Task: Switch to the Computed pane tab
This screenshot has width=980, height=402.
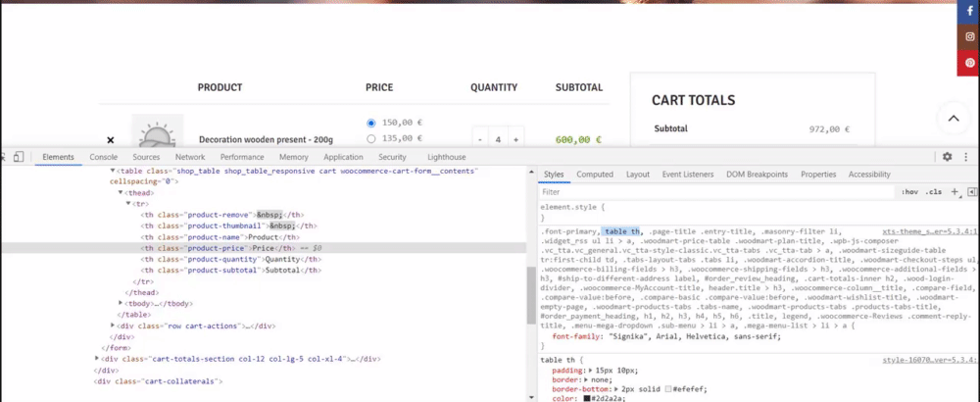Action: [595, 175]
